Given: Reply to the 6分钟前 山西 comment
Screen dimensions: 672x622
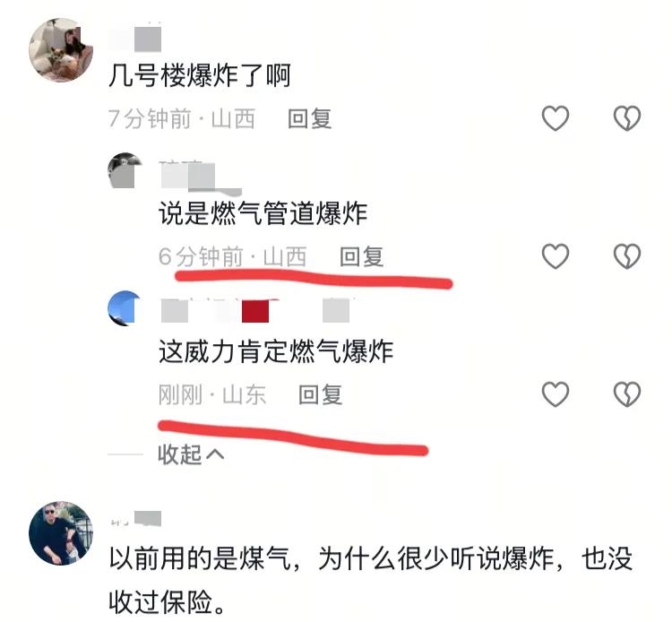Looking at the screenshot, I should 361,256.
